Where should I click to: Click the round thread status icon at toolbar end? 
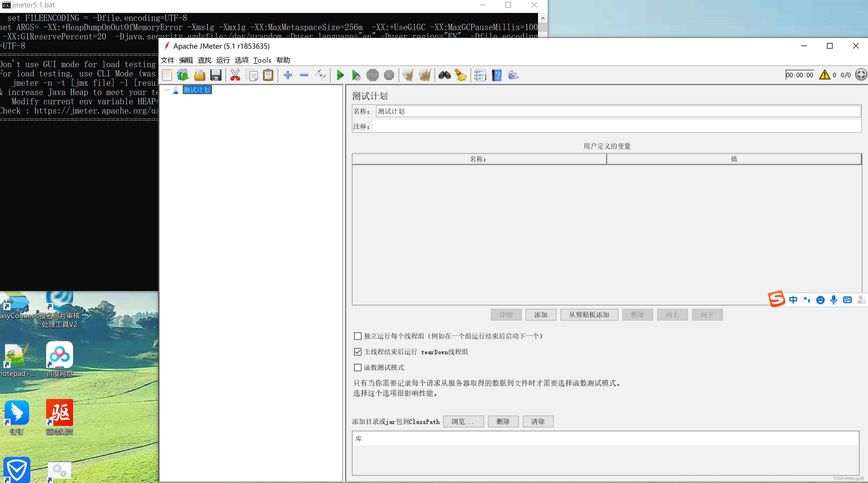pyautogui.click(x=861, y=75)
